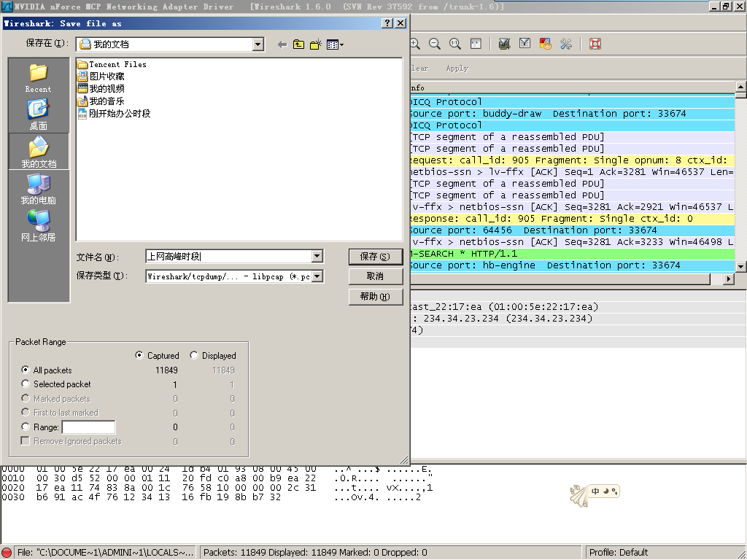Viewport: 747px width, 560px height.
Task: Select the Displayed packet range toggle
Action: click(x=194, y=355)
